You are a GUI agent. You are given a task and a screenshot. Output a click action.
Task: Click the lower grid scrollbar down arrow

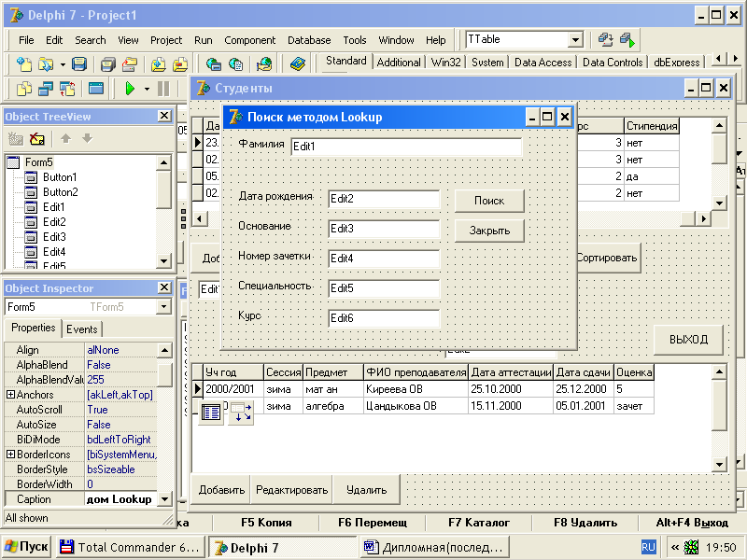coord(719,464)
